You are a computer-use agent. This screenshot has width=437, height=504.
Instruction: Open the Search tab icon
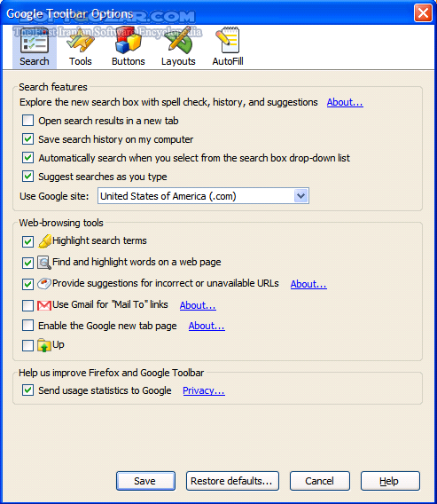pyautogui.click(x=35, y=41)
